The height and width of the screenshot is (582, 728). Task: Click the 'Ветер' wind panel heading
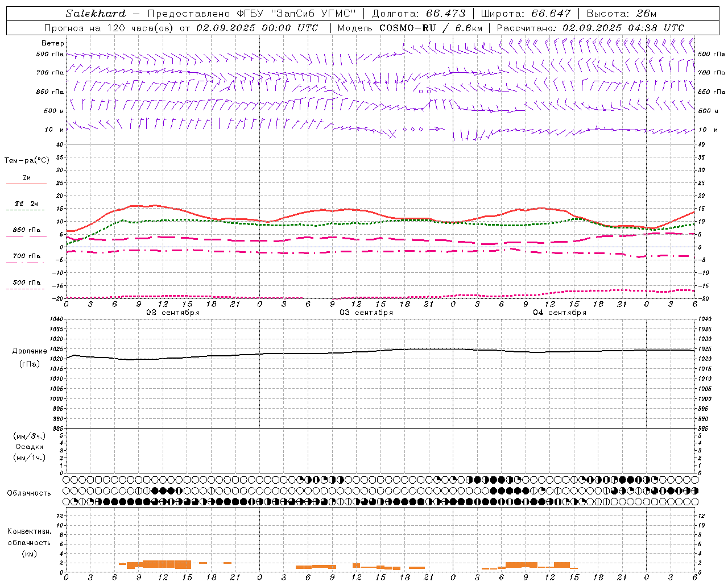52,43
